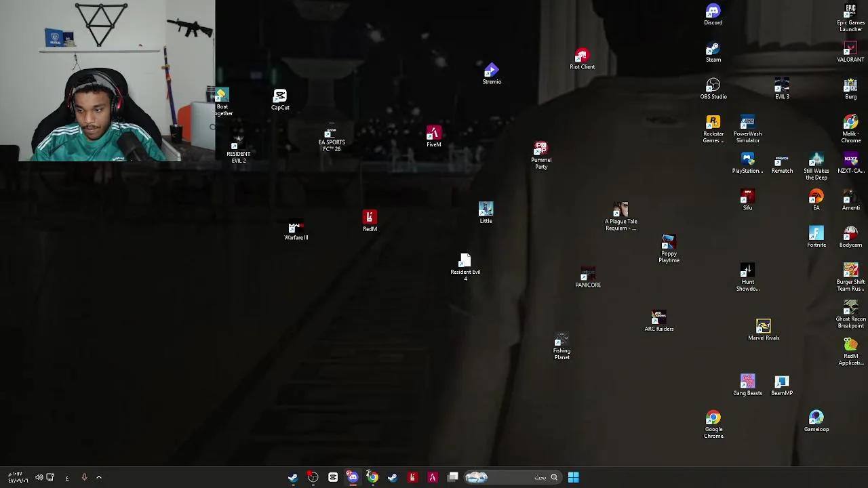Viewport: 868px width, 488px height.
Task: Open the Windows Start menu
Action: pos(573,477)
